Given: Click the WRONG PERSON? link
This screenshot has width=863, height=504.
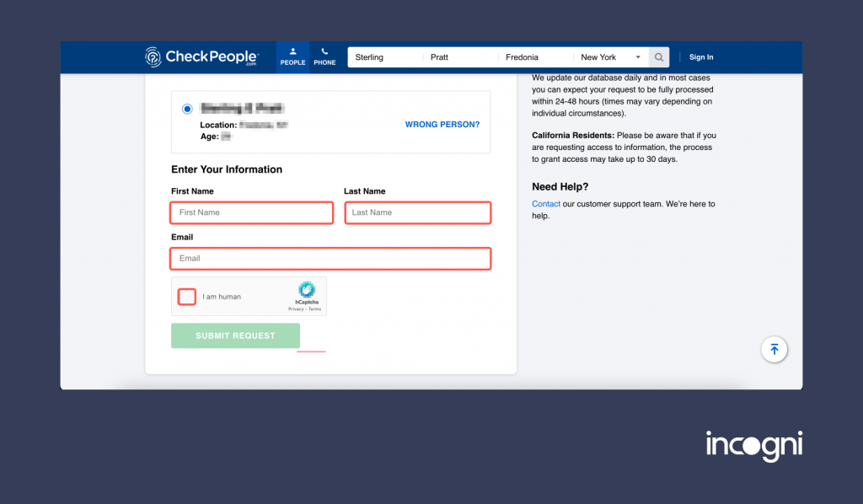Looking at the screenshot, I should click(x=442, y=124).
